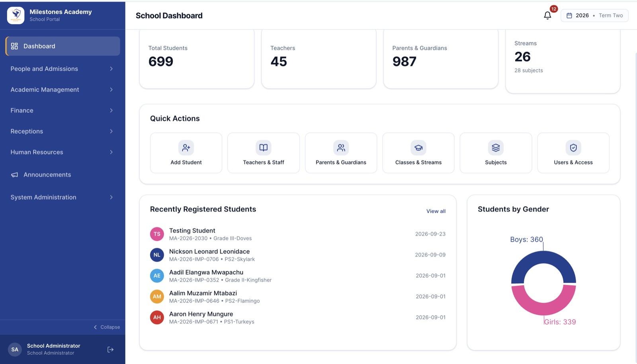The image size is (637, 364).
Task: Click the calendar icon beside 2026
Action: (569, 16)
